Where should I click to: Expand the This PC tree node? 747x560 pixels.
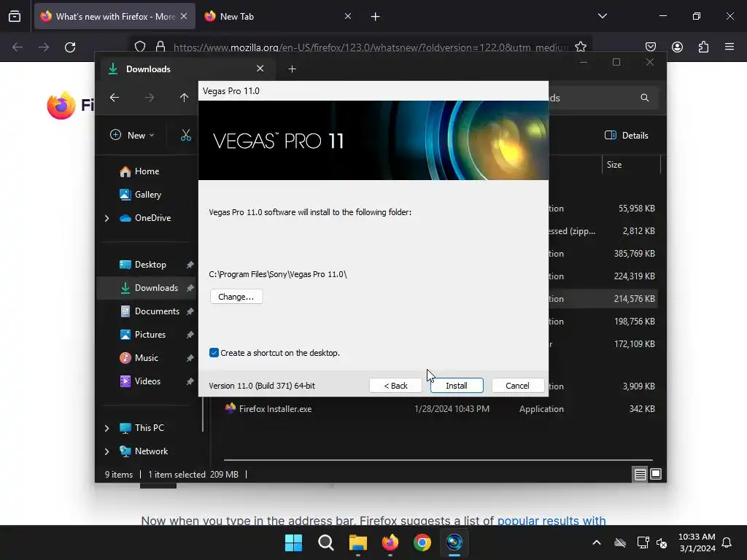point(107,428)
